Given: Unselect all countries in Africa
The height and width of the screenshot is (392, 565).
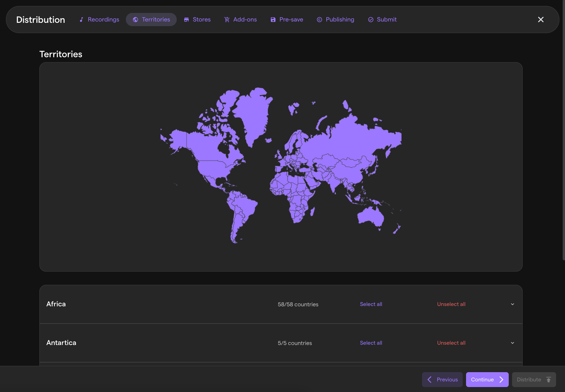Looking at the screenshot, I should pos(451,304).
